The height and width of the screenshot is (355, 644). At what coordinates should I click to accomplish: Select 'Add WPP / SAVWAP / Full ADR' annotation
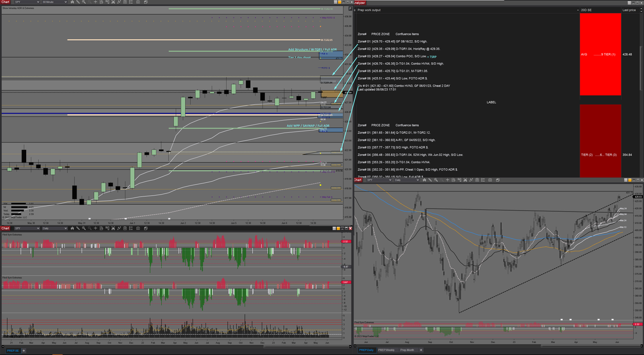pos(308,125)
